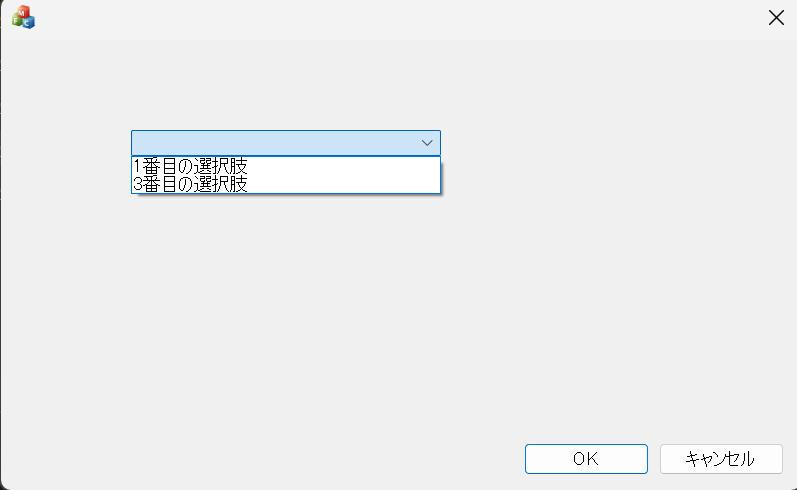797x490 pixels.
Task: Click the キャンセル button
Action: [720, 459]
